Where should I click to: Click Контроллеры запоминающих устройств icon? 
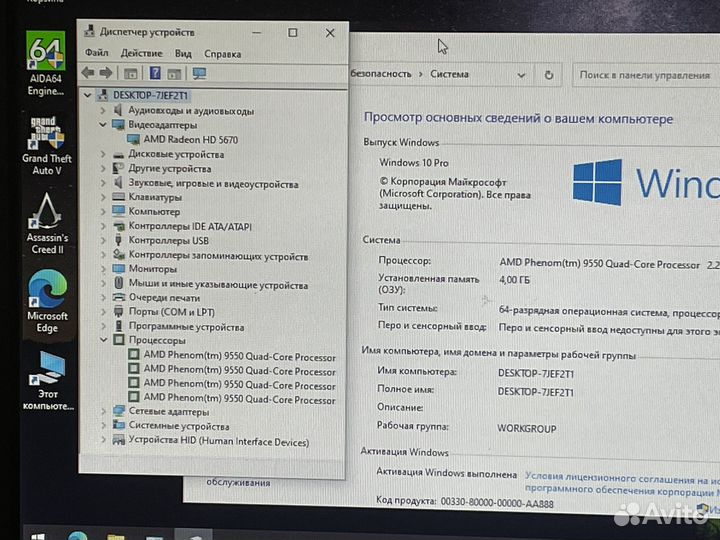click(x=118, y=254)
